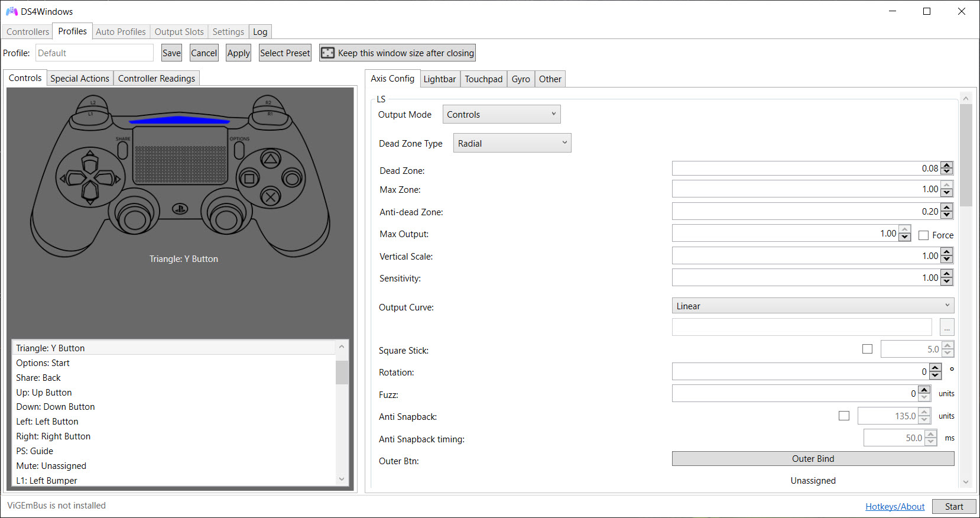980x518 pixels.
Task: Enable the Square Stick checkbox
Action: (867, 349)
